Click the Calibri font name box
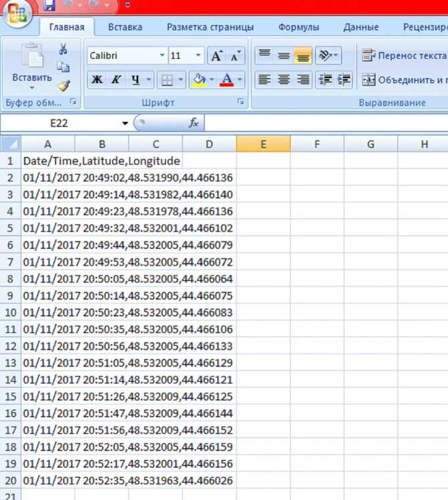This screenshot has width=448, height=500. (x=123, y=56)
